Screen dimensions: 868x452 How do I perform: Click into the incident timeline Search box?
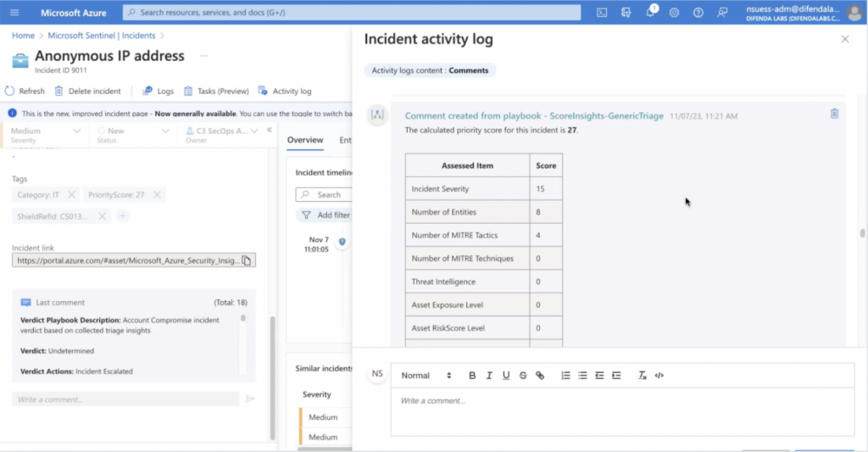(325, 194)
